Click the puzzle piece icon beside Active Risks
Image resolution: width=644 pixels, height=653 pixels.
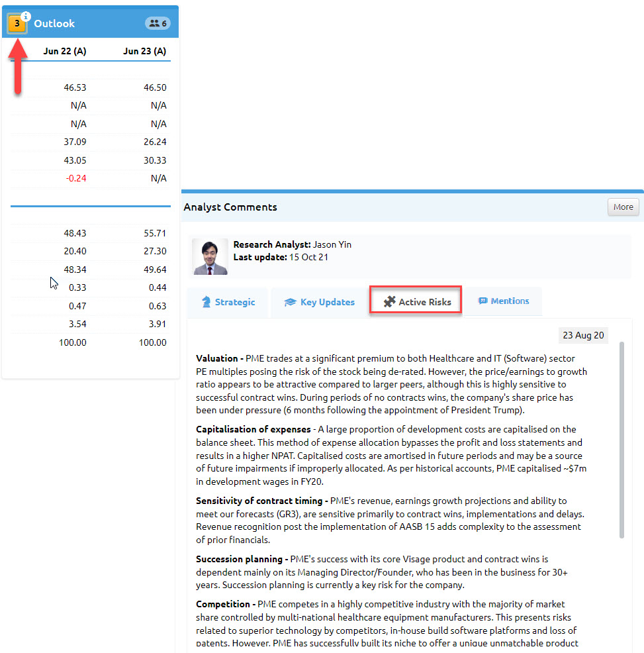coord(389,302)
